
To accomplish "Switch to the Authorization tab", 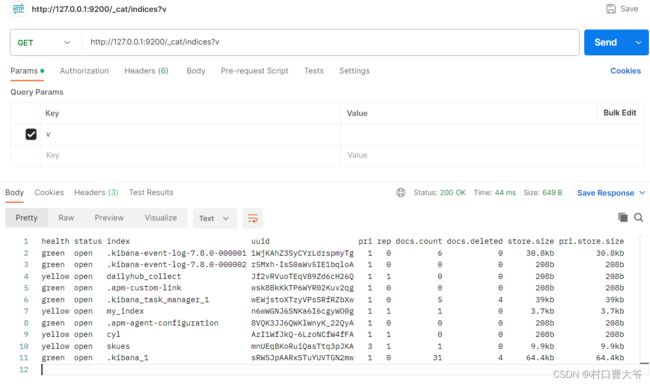I will click(x=85, y=71).
